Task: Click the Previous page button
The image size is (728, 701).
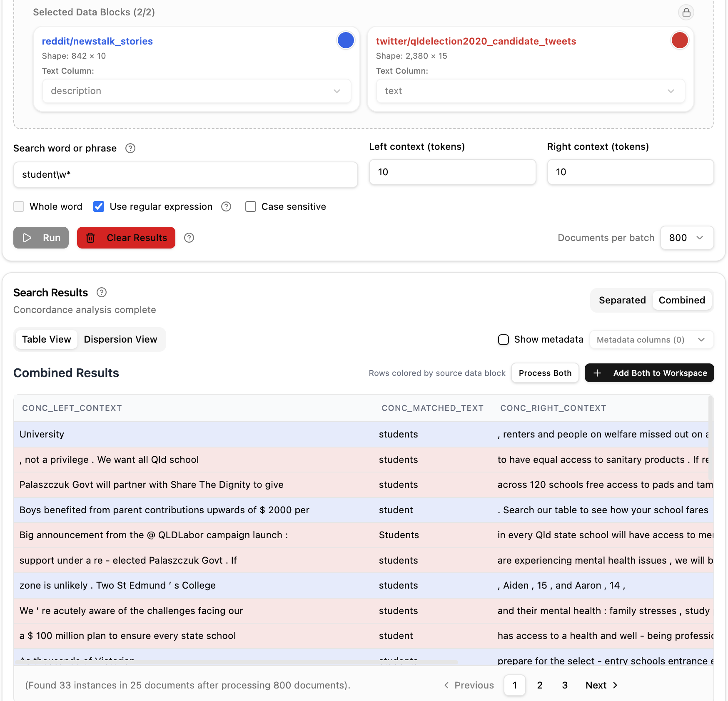Action: pos(469,685)
